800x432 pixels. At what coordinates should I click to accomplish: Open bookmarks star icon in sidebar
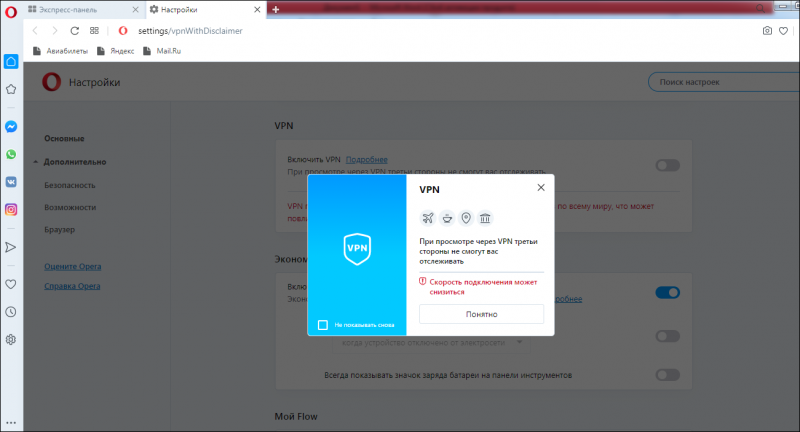point(11,89)
